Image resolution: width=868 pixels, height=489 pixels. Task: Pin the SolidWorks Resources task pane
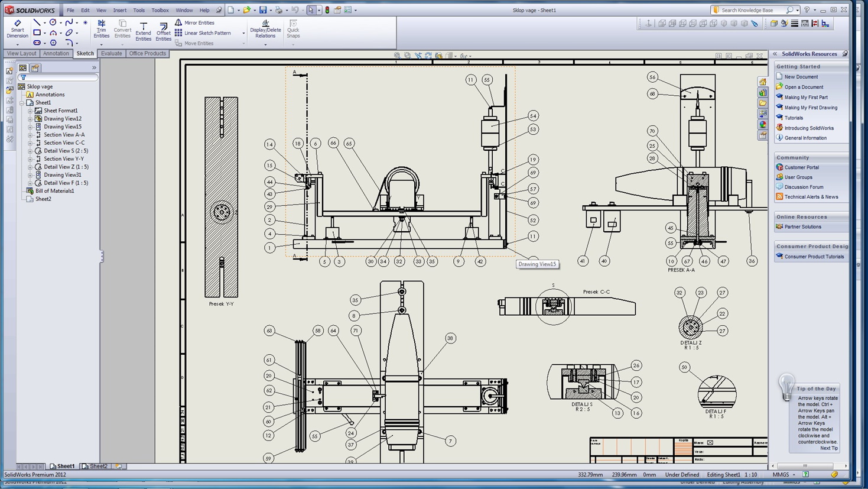point(845,54)
